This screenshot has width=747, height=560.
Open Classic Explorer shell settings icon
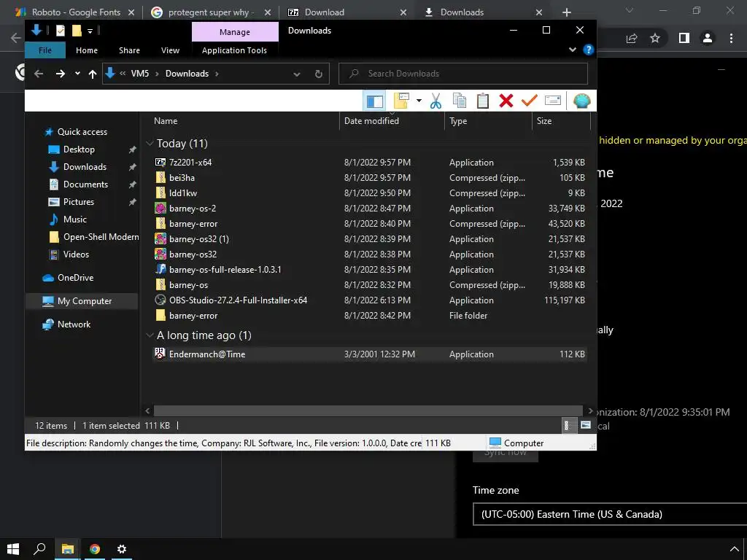581,101
